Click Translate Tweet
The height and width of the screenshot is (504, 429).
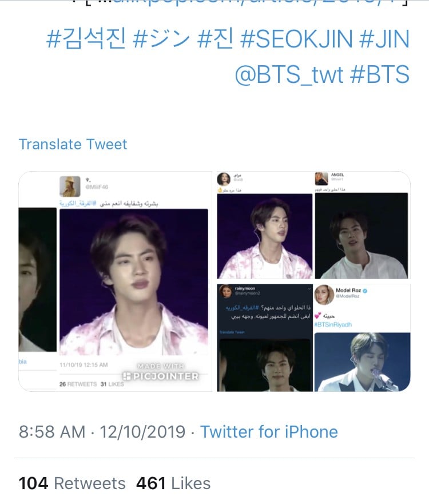pos(73,144)
